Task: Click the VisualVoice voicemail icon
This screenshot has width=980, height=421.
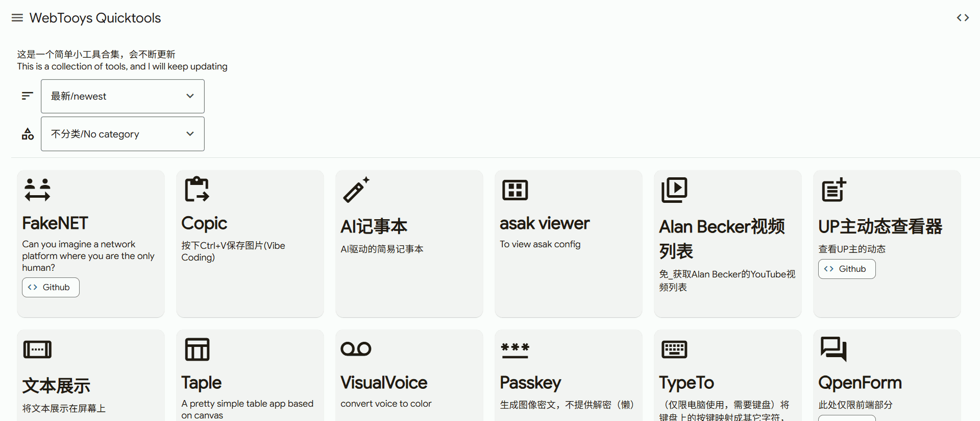Action: tap(356, 349)
